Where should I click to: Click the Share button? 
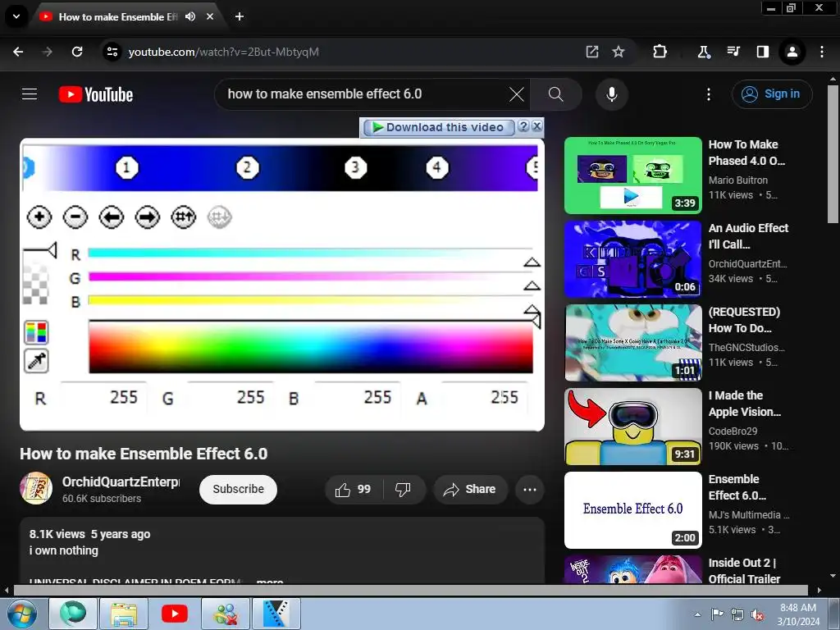pyautogui.click(x=470, y=489)
